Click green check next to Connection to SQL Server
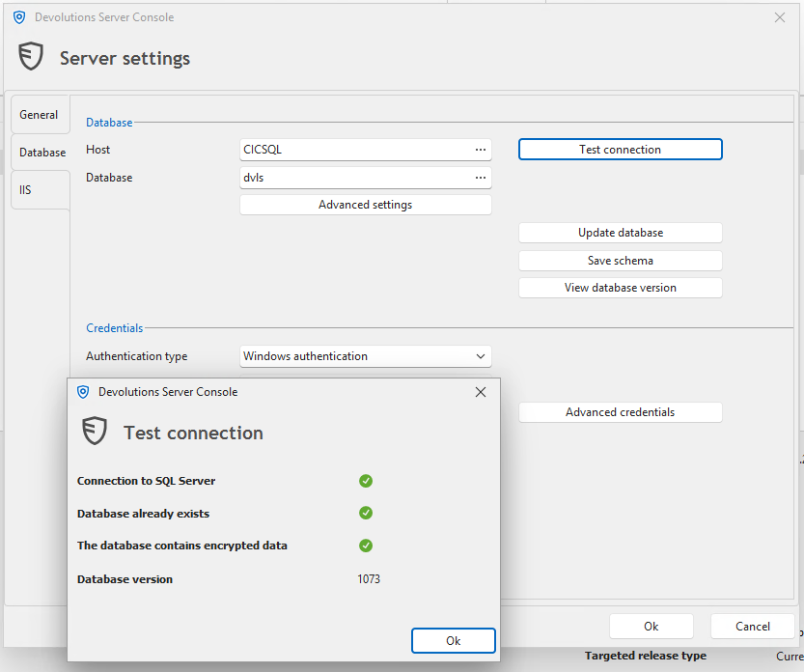 pyautogui.click(x=366, y=481)
